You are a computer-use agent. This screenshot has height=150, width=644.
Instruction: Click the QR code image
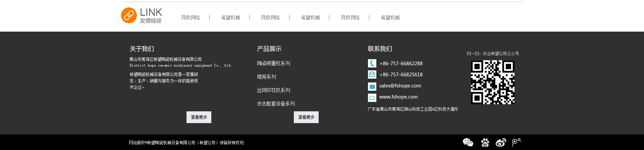492,82
